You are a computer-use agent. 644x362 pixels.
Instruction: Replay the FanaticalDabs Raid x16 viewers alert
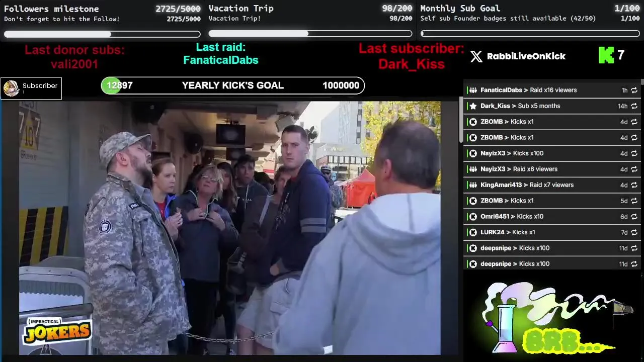(634, 90)
